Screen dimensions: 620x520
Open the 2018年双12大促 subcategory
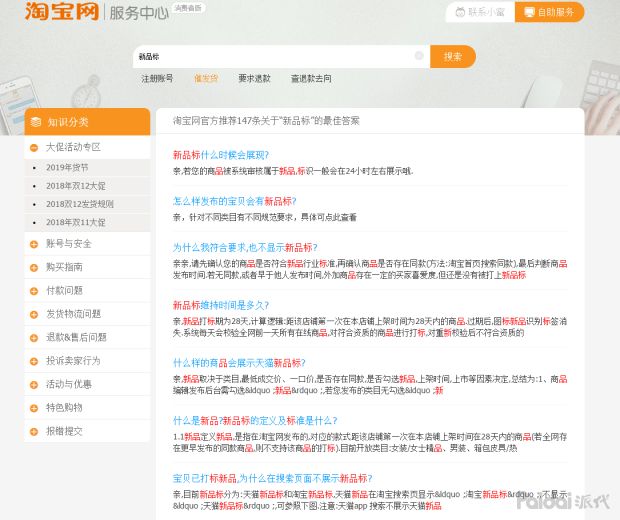coord(76,186)
